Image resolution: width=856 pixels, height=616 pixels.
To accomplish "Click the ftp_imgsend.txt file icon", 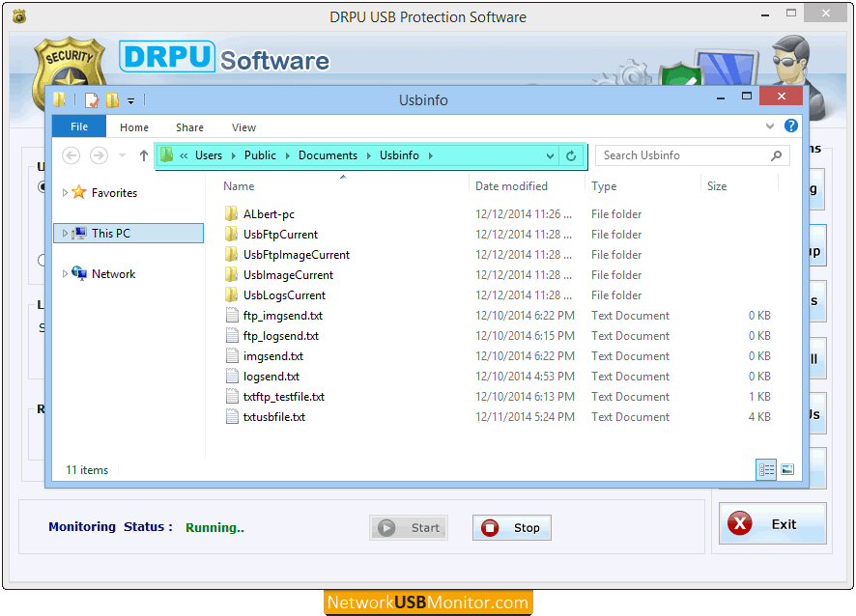I will 232,316.
